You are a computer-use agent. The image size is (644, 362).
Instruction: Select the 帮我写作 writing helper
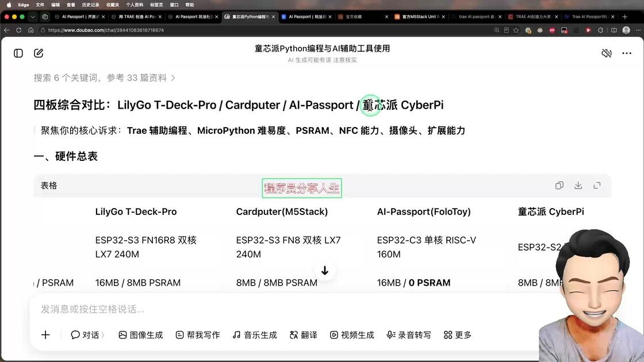point(198,335)
